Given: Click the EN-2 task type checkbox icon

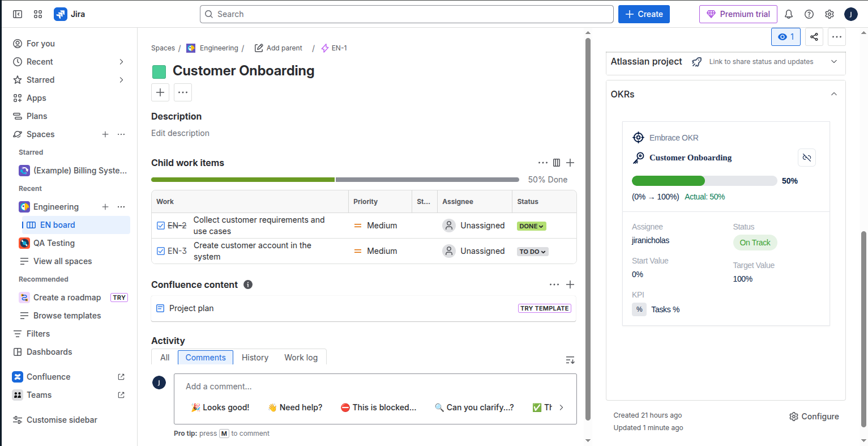Looking at the screenshot, I should tap(161, 226).
